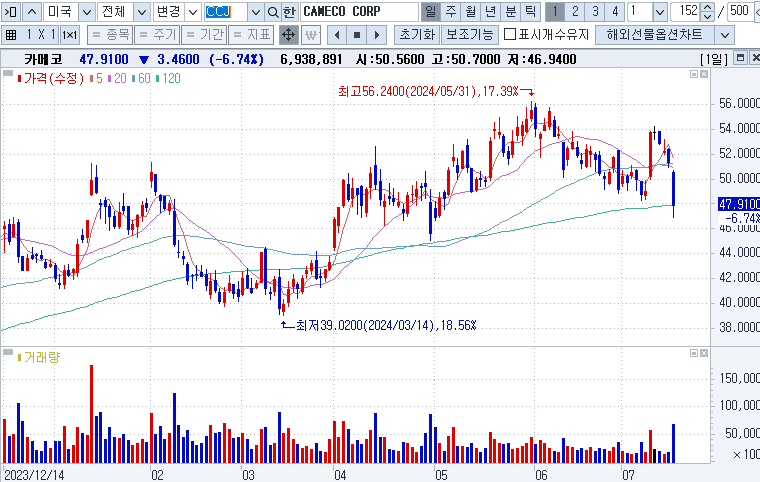Click the 500 total count field
The width and height of the screenshot is (760, 482).
pyautogui.click(x=739, y=12)
